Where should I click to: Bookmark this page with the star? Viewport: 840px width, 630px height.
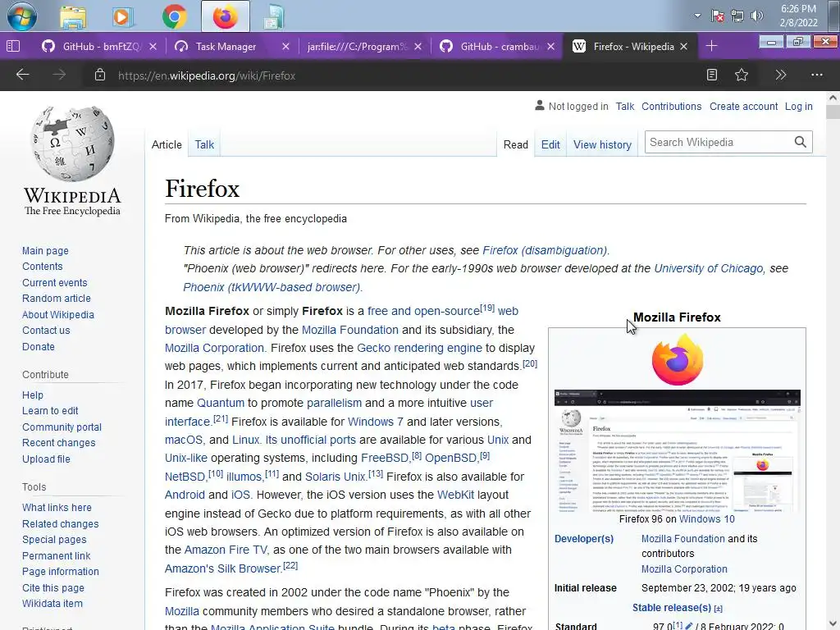742,75
